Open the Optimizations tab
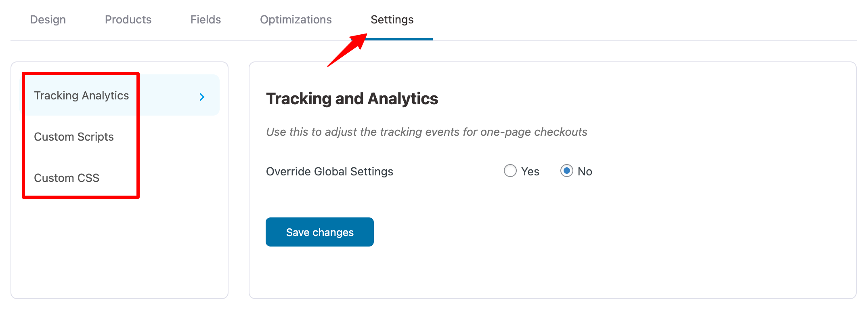The width and height of the screenshot is (868, 312). 296,19
